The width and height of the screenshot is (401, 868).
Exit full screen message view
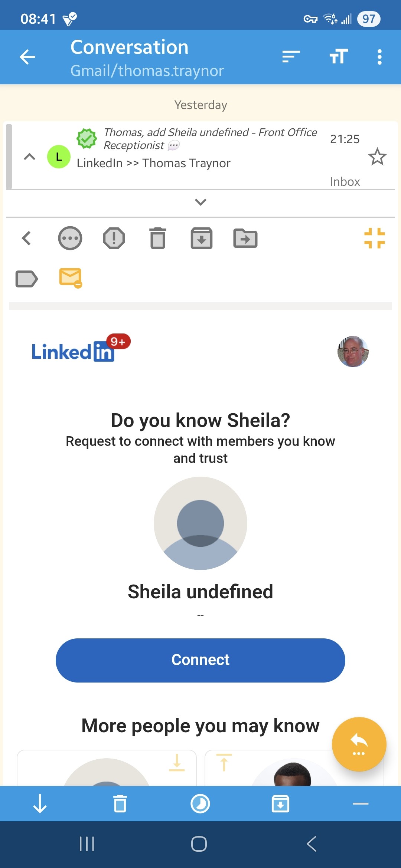[x=374, y=238]
